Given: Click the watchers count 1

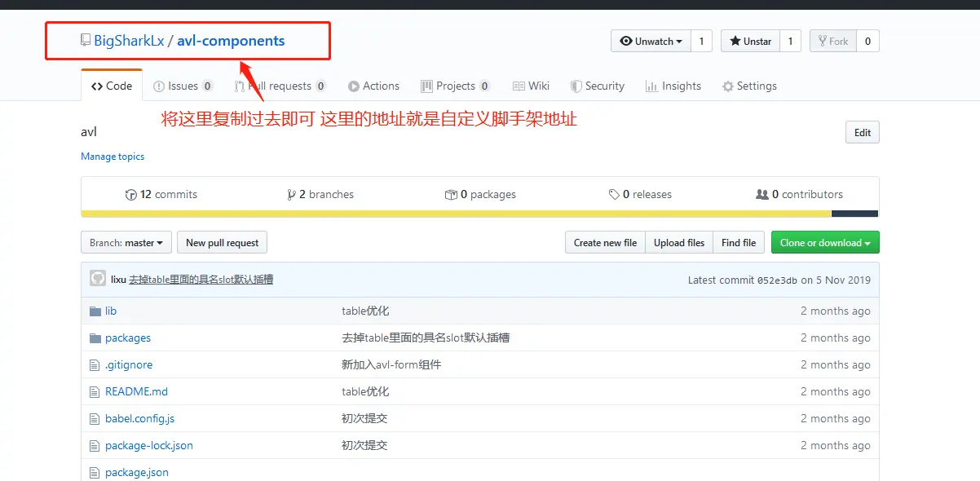Looking at the screenshot, I should [701, 41].
